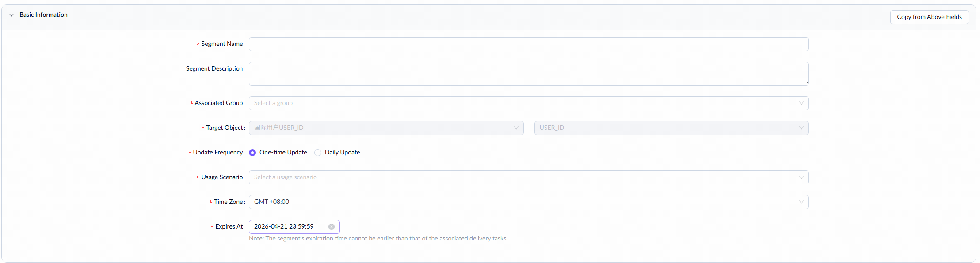Collapse the Basic Information section chevron
The height and width of the screenshot is (263, 980).
(11, 15)
